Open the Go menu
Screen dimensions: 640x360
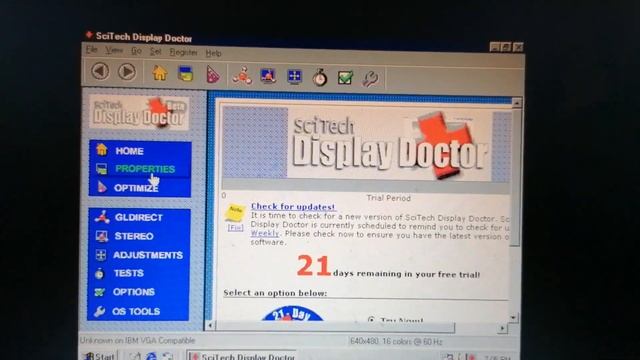tap(136, 51)
